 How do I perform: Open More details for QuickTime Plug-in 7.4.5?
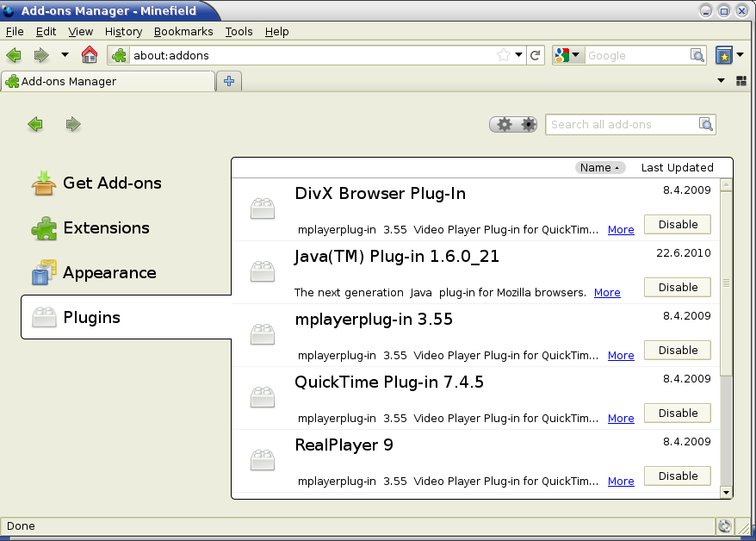pos(621,419)
